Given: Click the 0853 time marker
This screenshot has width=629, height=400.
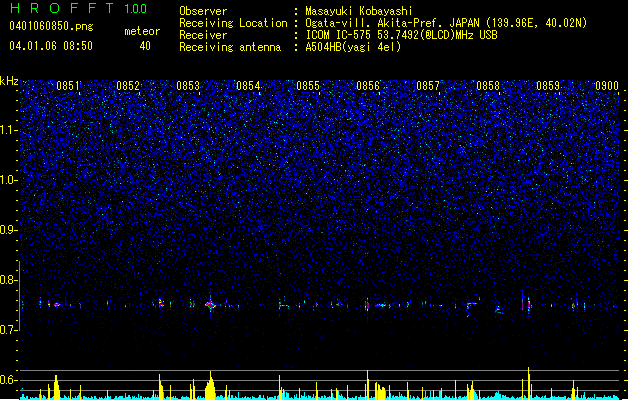Looking at the screenshot, I should (x=188, y=86).
